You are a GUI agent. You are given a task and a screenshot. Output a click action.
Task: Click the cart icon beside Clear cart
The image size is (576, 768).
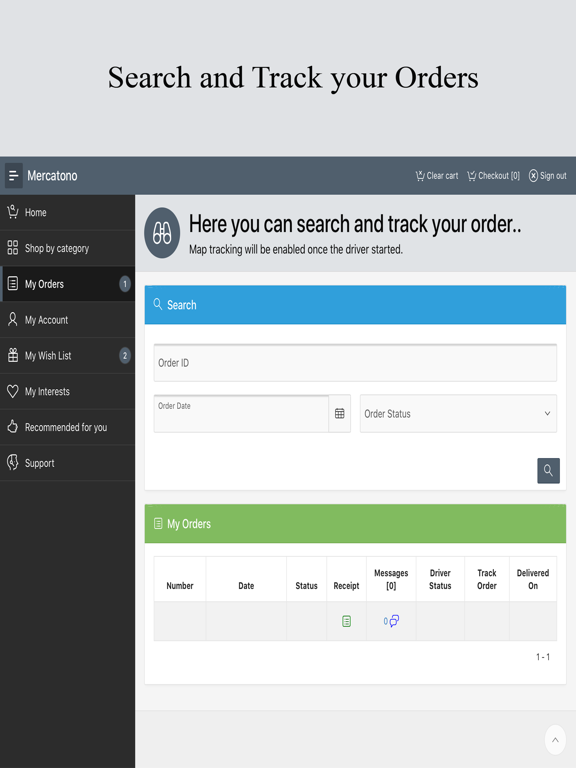(x=420, y=175)
